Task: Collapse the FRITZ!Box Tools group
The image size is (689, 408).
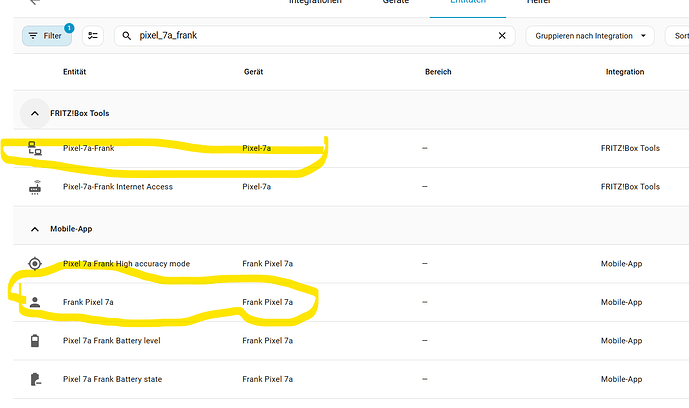Action: point(35,113)
